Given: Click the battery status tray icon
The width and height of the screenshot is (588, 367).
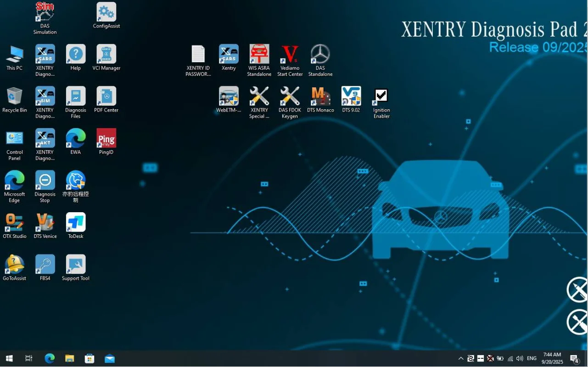Looking at the screenshot, I should [500, 358].
